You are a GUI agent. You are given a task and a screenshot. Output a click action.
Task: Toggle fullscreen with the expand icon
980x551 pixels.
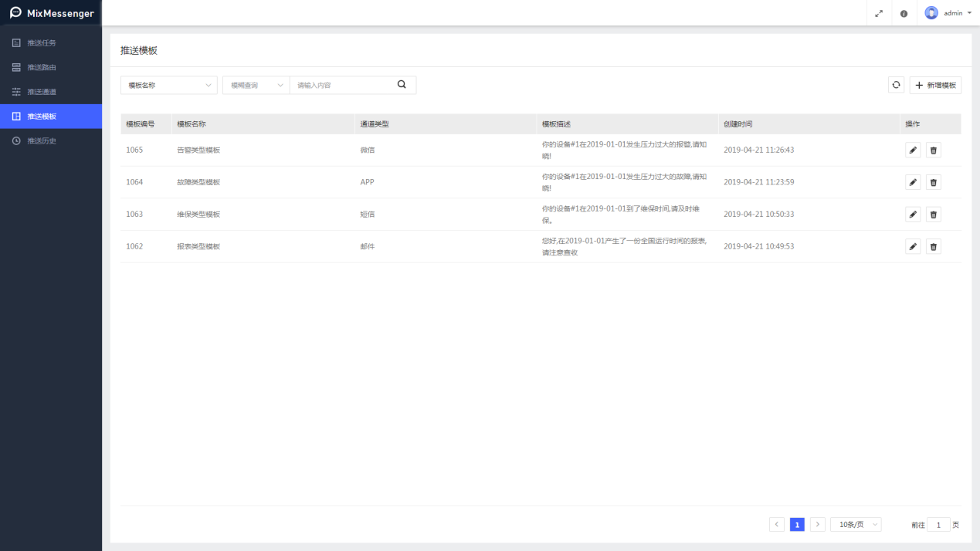pyautogui.click(x=879, y=13)
